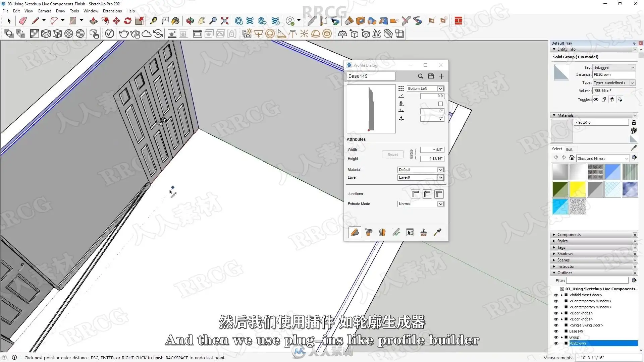Viewport: 644px width, 362px height.
Task: Toggle the Entity Info locked padlock
Action: tap(604, 100)
